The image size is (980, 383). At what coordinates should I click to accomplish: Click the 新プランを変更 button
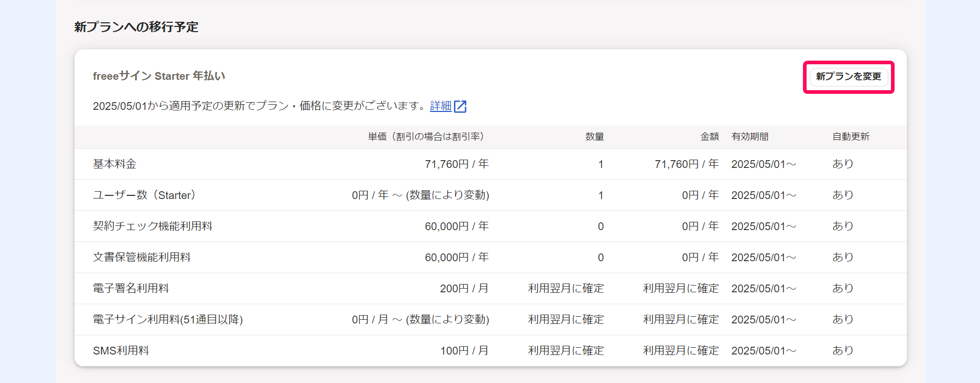[x=849, y=77]
